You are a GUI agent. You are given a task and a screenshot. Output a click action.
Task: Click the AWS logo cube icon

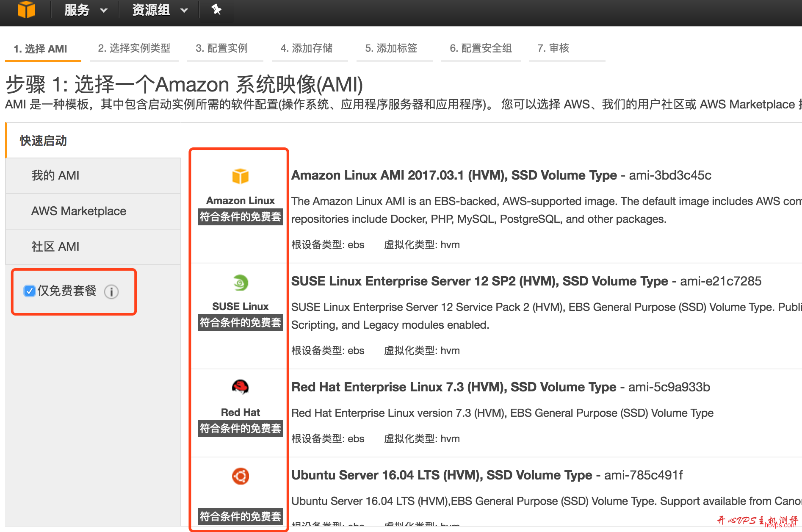coord(26,9)
